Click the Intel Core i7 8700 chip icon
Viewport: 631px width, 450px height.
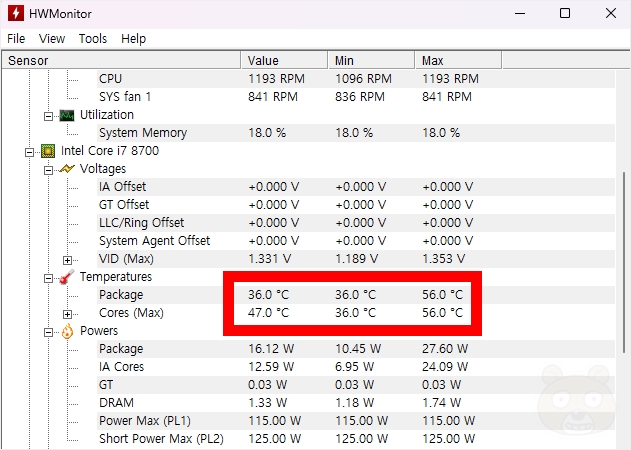tap(48, 151)
